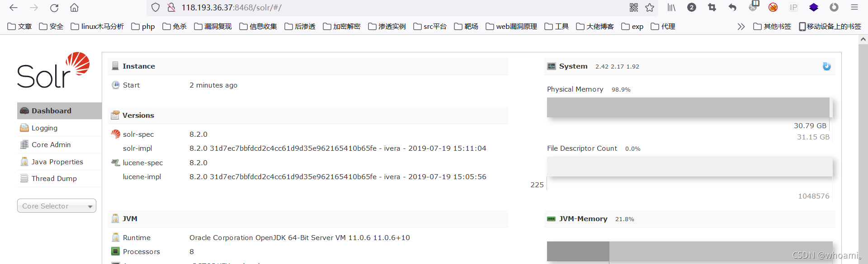
Task: Click the Physical Memory usage bar
Action: coord(690,107)
